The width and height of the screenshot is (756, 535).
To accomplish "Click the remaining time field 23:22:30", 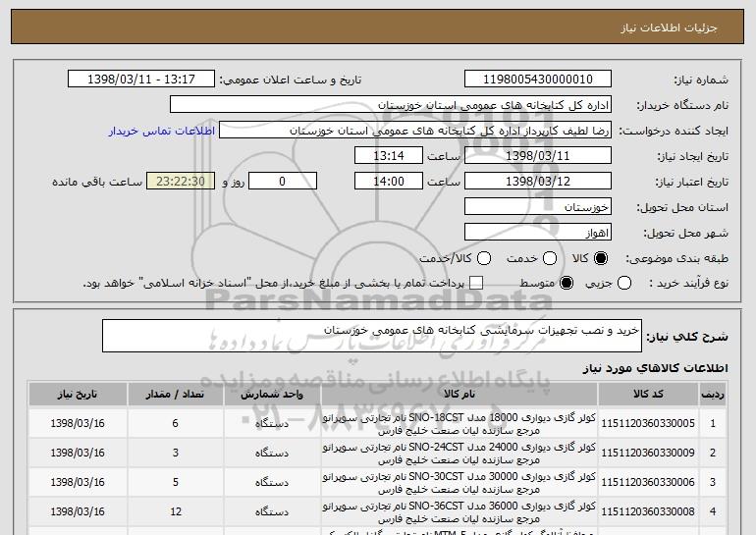I will (181, 182).
